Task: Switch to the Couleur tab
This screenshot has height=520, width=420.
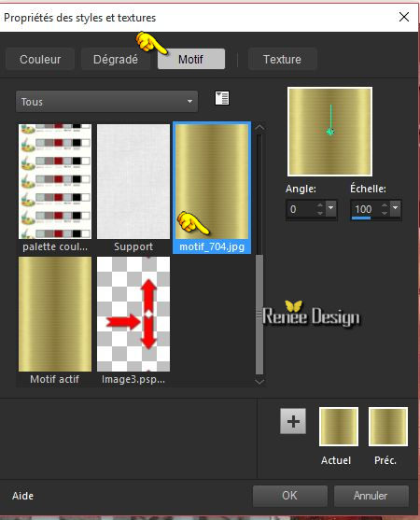Action: (40, 60)
